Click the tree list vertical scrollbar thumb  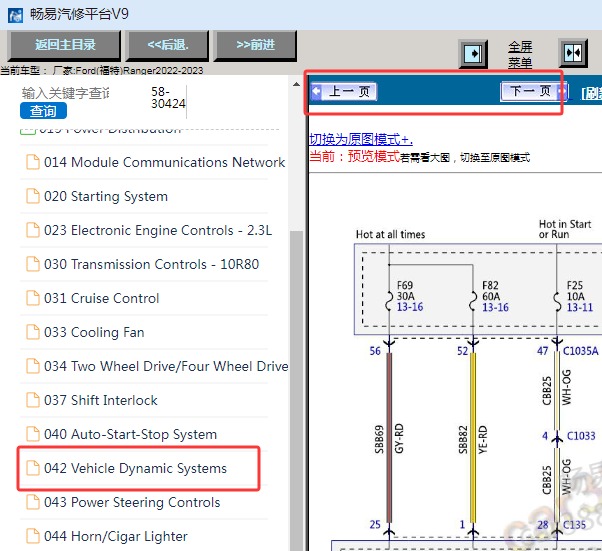click(x=296, y=390)
